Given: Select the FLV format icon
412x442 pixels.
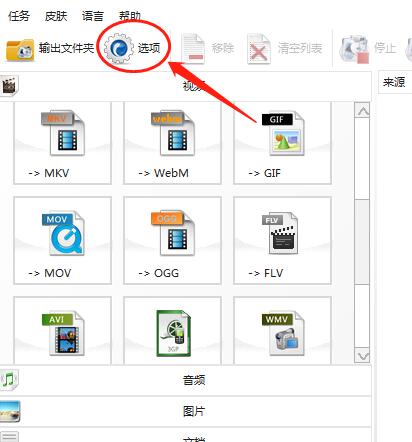Looking at the screenshot, I should tap(280, 233).
